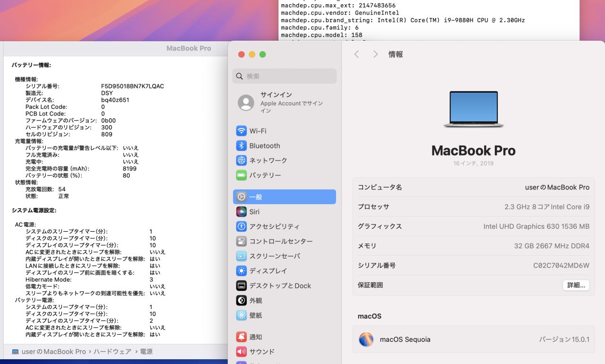The image size is (605, 364).
Task: Click メモリ 32 GB 2667 MHz DDR4
Action: pos(552,246)
